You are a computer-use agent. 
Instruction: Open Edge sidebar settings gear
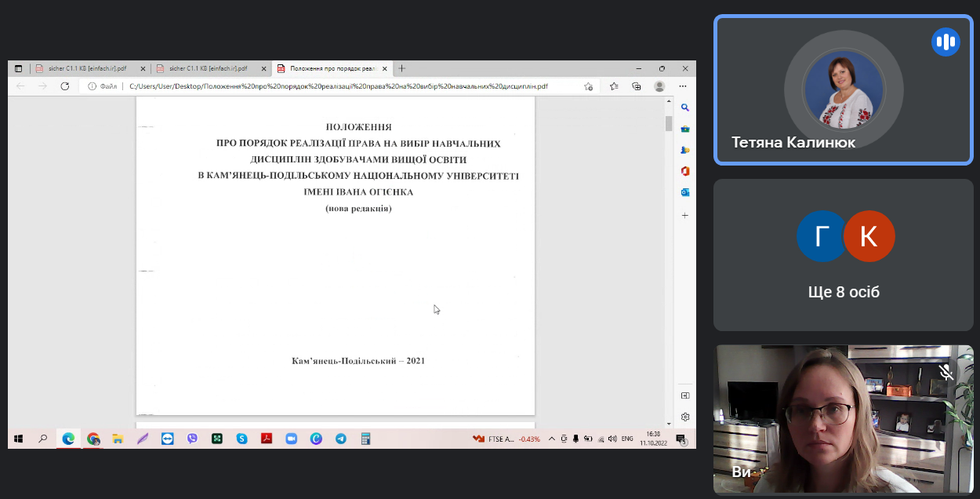[685, 417]
